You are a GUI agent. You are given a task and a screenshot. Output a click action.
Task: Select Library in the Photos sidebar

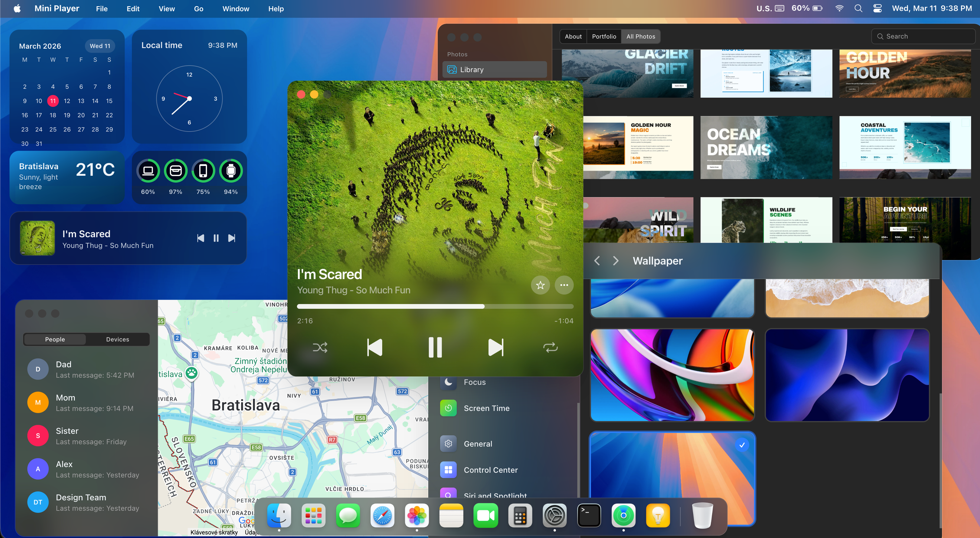click(494, 70)
